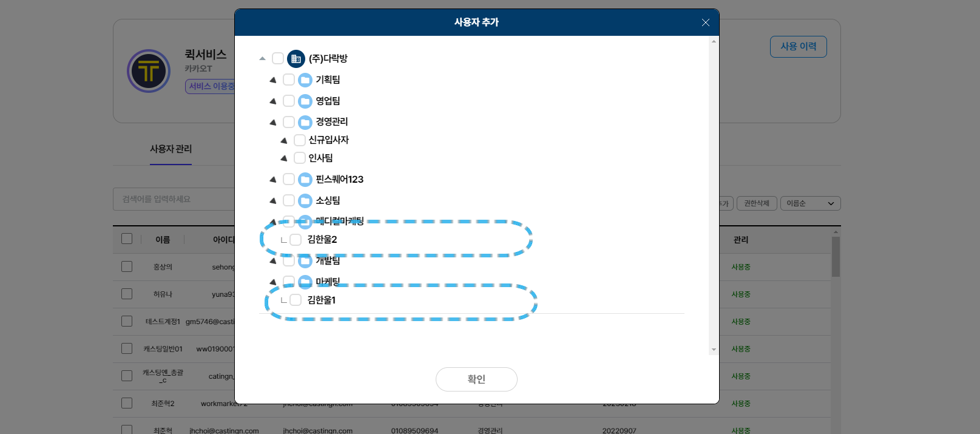Click the 소싱팀 folder icon
Viewport: 980px width, 434px height.
[x=305, y=201]
